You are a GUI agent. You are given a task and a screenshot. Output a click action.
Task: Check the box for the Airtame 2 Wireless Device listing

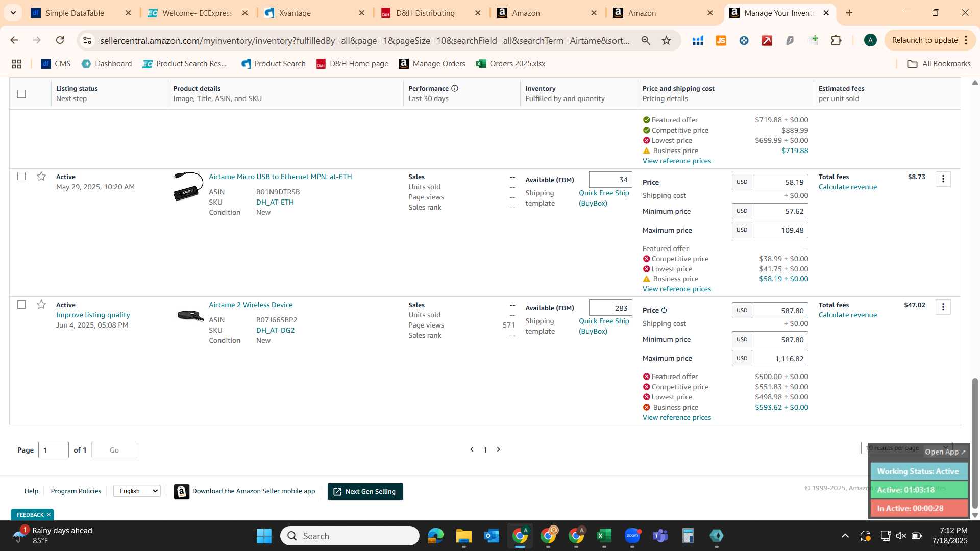coord(21,305)
